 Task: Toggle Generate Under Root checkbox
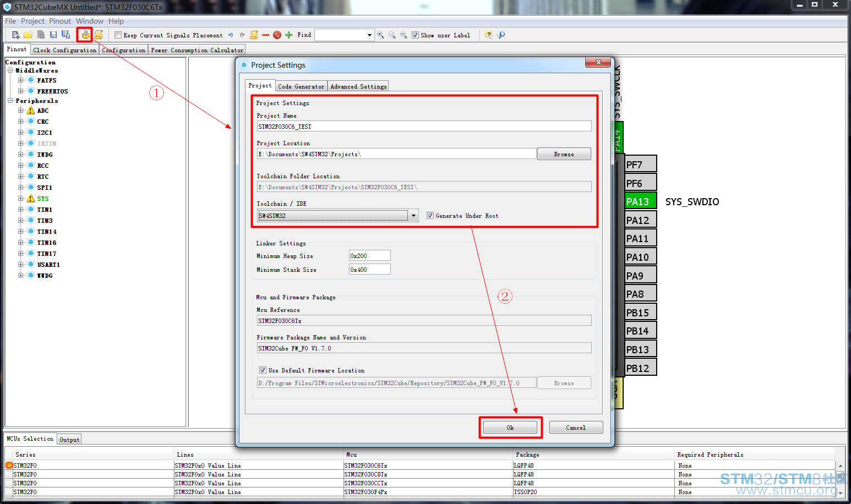tap(430, 216)
